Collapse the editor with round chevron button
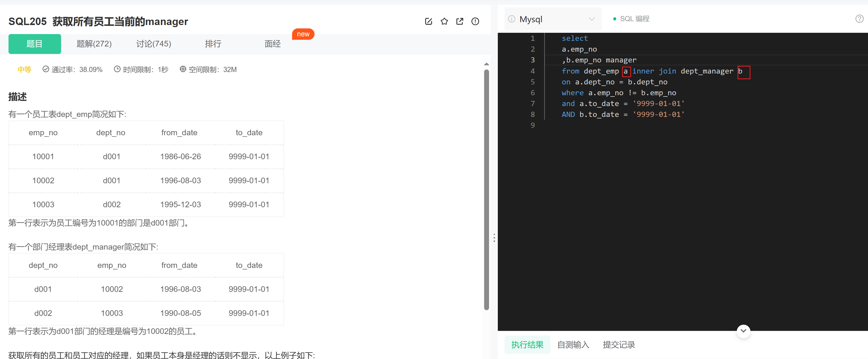The image size is (868, 359). pos(743,331)
